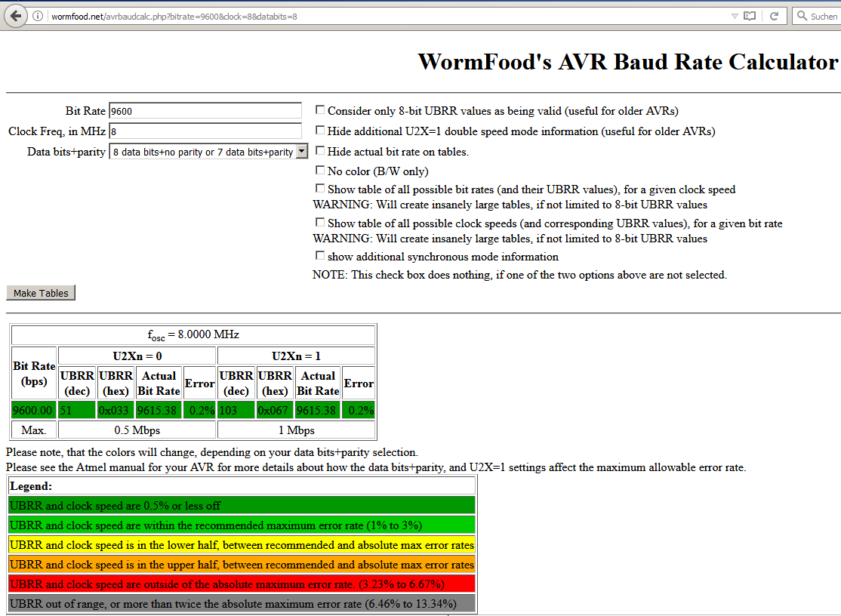Click the Make Tables button
This screenshot has height=616, width=841.
point(41,293)
